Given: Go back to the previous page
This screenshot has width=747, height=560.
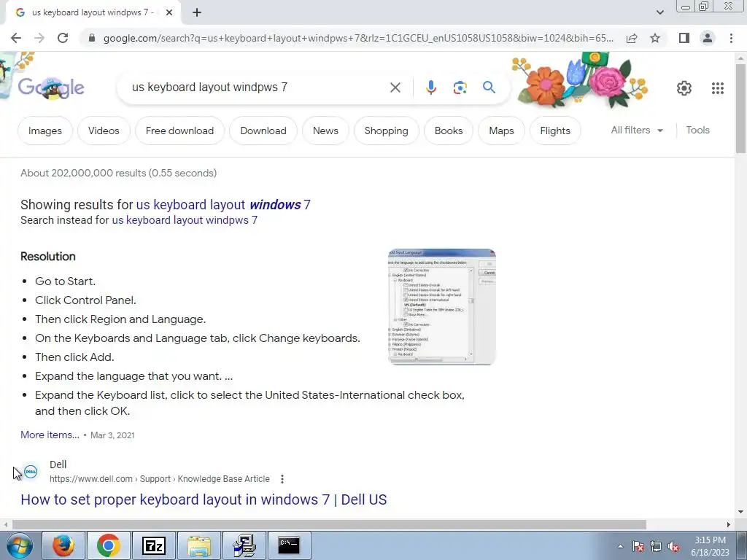Looking at the screenshot, I should point(16,38).
